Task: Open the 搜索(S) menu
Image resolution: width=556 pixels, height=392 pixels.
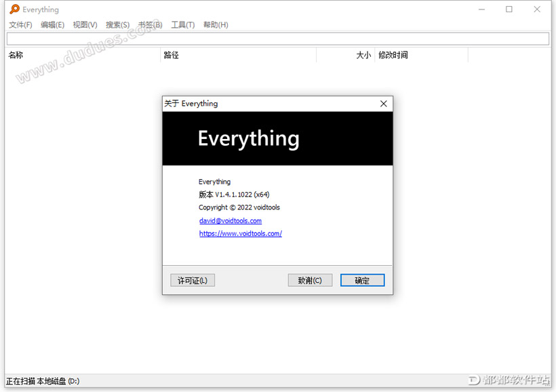Action: coord(118,25)
